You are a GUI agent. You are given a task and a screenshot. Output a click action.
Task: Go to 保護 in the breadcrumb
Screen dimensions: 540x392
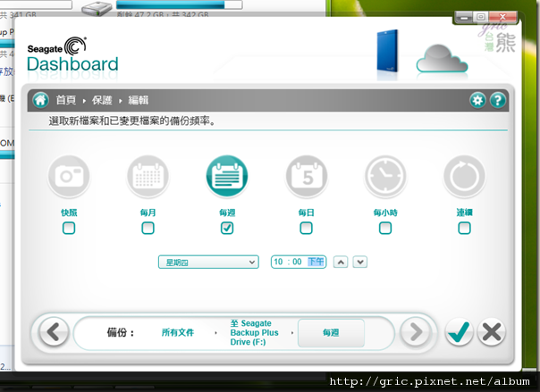102,100
